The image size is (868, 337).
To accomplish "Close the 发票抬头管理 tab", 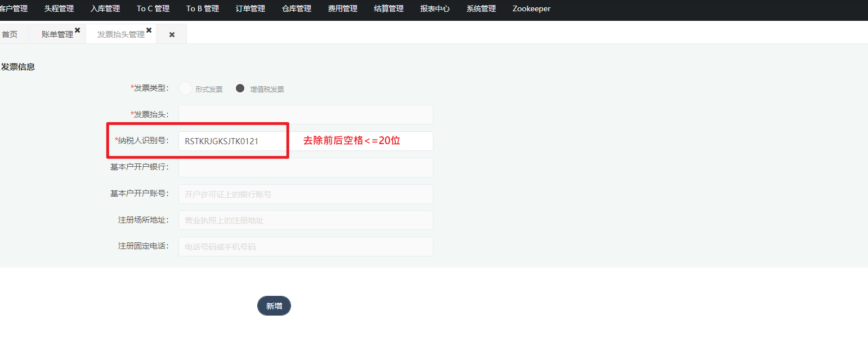I will coord(149,30).
